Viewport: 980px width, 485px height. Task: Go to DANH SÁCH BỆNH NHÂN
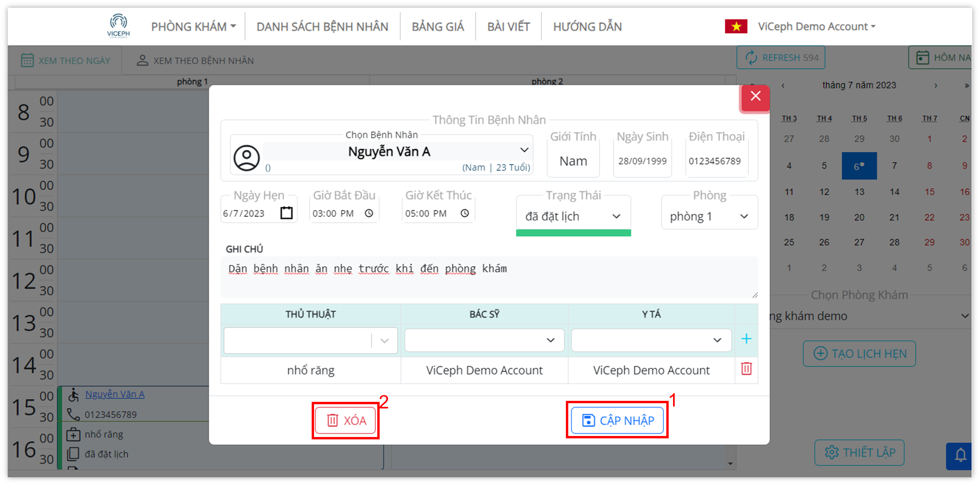pos(322,27)
